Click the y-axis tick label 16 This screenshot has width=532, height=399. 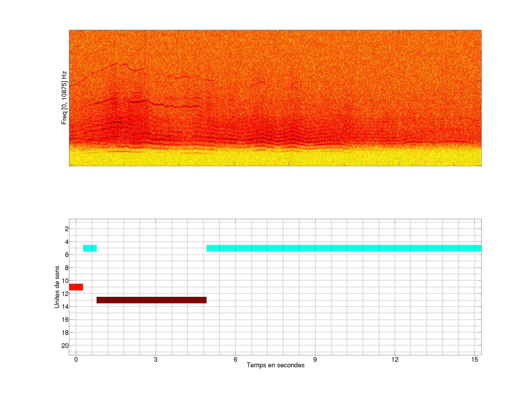tap(65, 320)
